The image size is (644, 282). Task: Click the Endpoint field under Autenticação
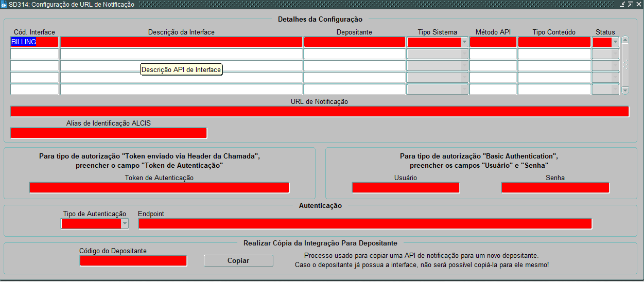point(365,224)
